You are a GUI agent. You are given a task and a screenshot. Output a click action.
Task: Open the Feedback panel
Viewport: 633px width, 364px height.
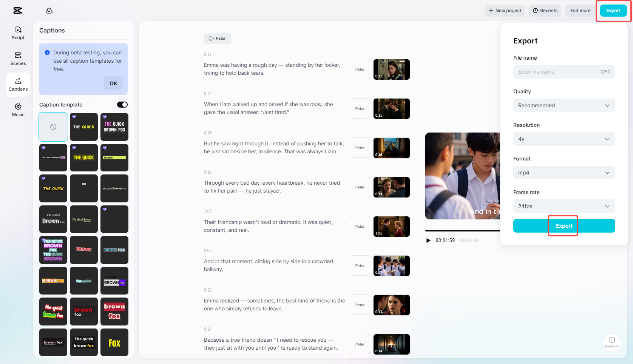[611, 342]
